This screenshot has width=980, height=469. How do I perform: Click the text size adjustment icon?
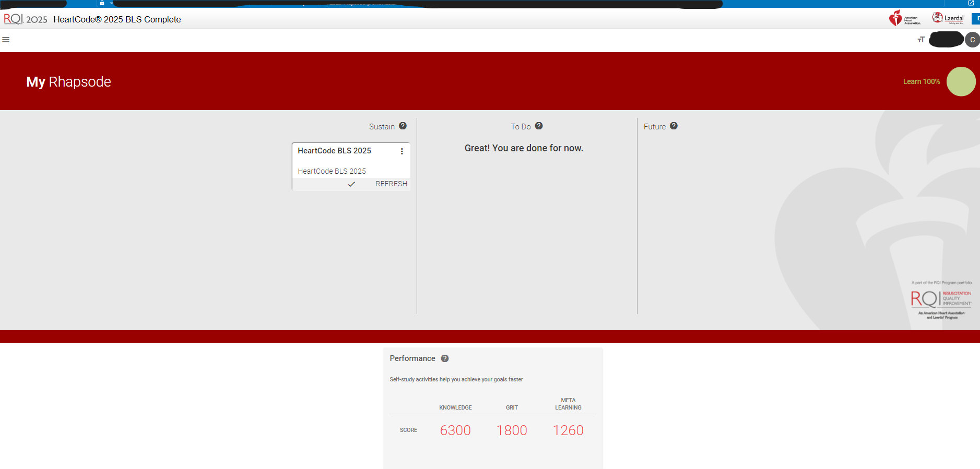[921, 40]
